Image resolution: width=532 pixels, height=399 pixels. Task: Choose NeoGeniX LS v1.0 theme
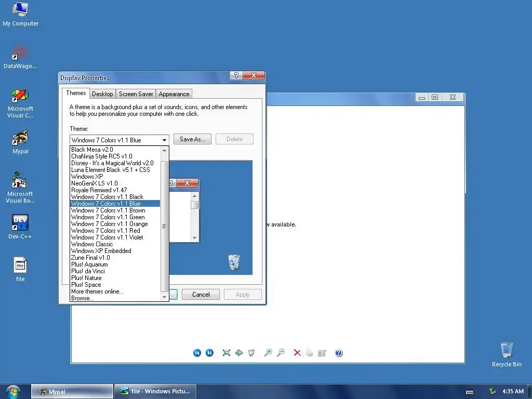tap(115, 183)
